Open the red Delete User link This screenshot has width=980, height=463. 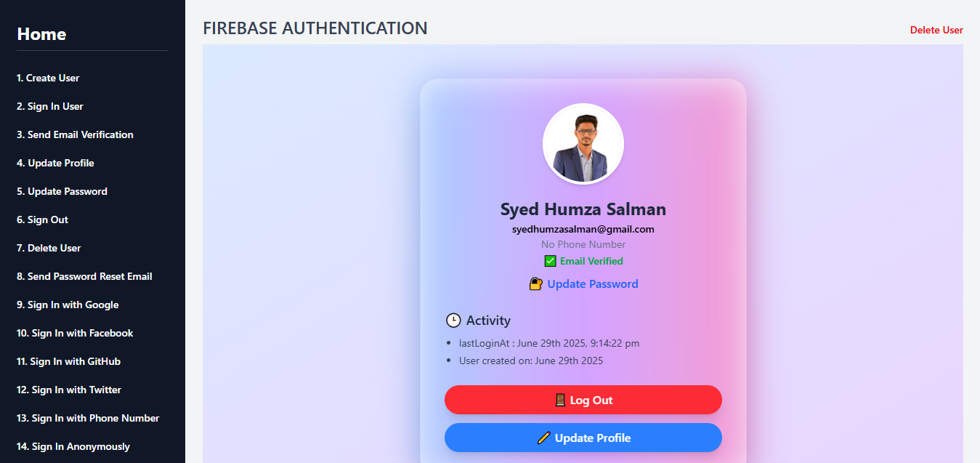936,30
